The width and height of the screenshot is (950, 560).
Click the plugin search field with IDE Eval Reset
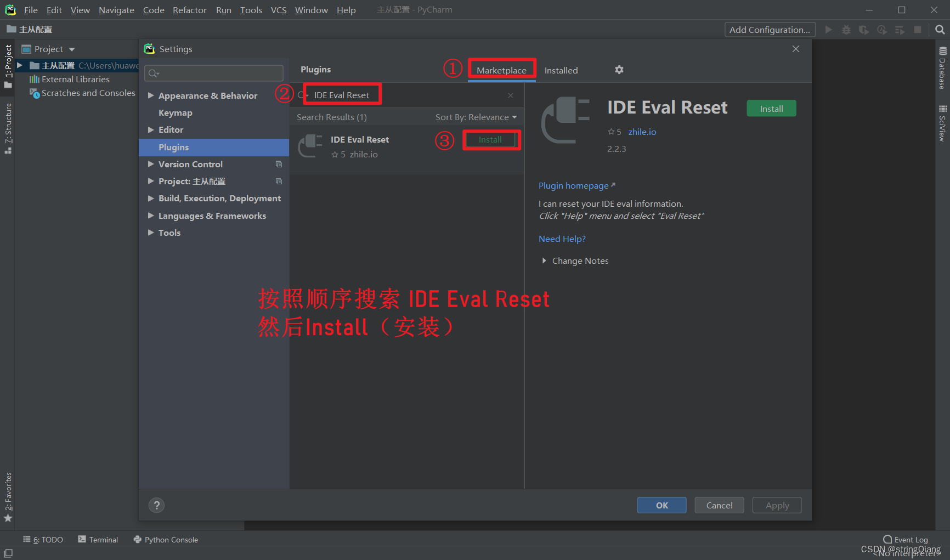click(x=406, y=95)
